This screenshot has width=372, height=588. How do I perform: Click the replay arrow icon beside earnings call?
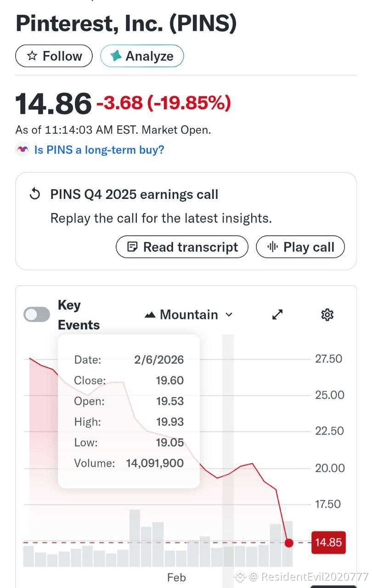click(x=35, y=194)
